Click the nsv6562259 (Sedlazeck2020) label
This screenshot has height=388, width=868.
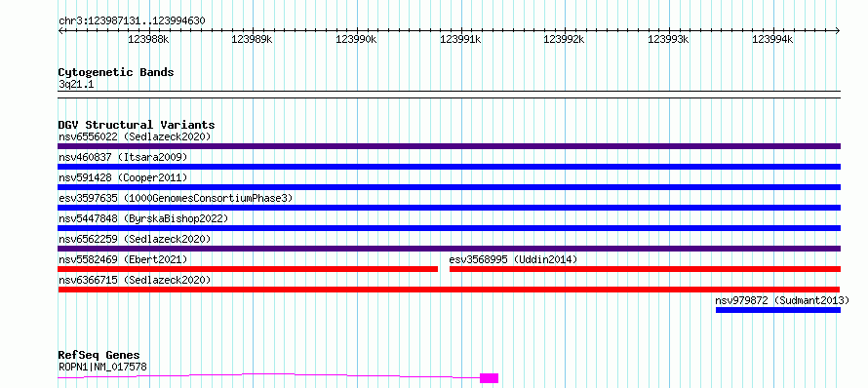point(135,239)
